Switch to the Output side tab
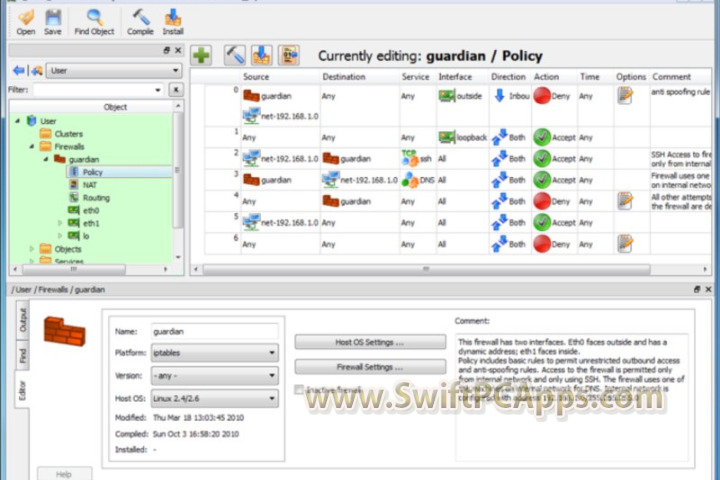The width and height of the screenshot is (720, 480). click(x=22, y=320)
